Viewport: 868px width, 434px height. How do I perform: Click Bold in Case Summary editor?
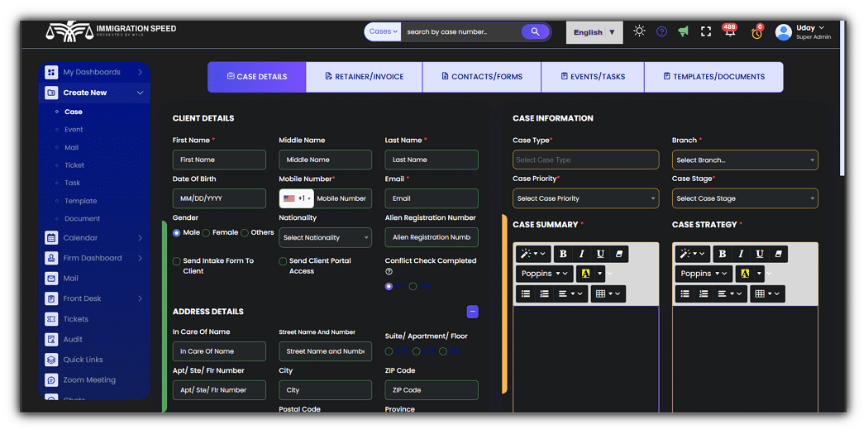[x=563, y=254]
